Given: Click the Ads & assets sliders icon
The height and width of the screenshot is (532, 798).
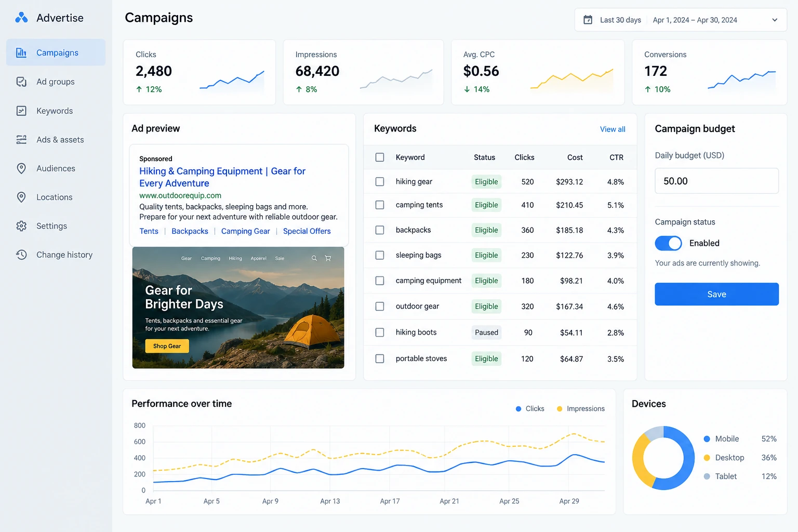Looking at the screenshot, I should point(21,140).
